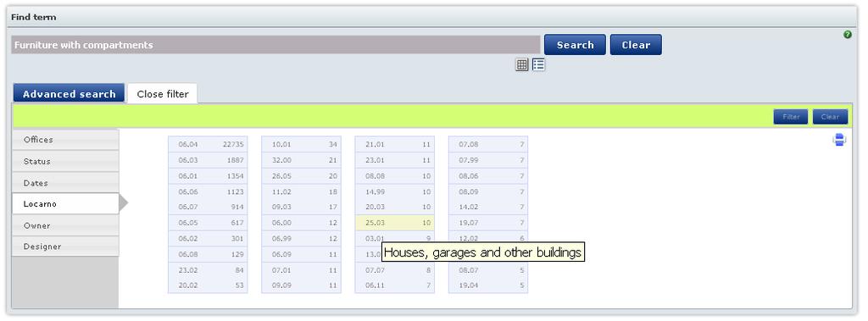868x321 pixels.
Task: Select Locarno class 23.02 row
Action: 209,270
